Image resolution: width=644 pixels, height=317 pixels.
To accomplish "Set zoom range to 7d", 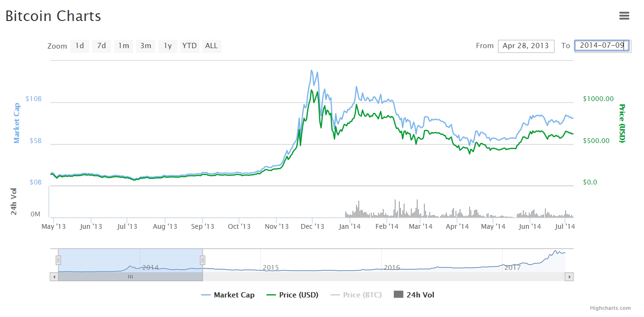I will pos(102,46).
